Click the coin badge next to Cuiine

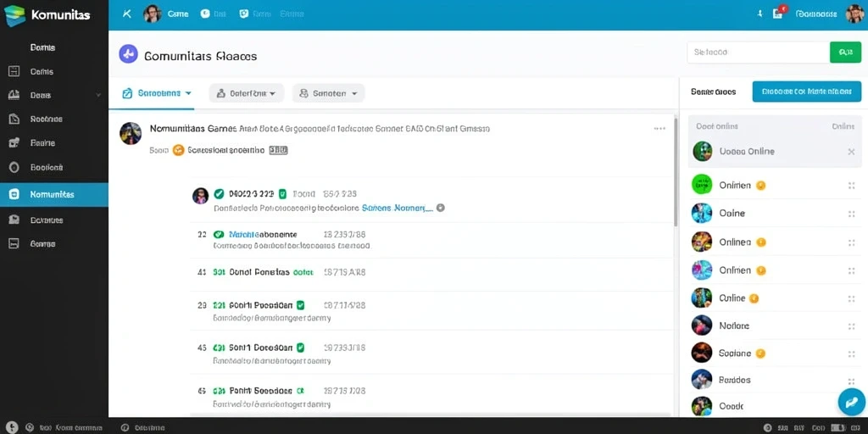(754, 298)
